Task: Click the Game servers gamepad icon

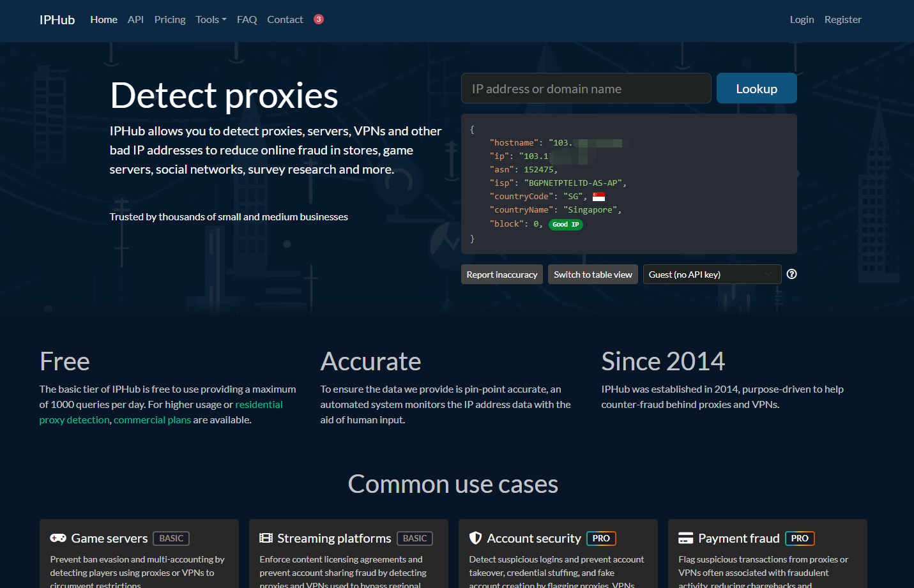Action: tap(58, 538)
